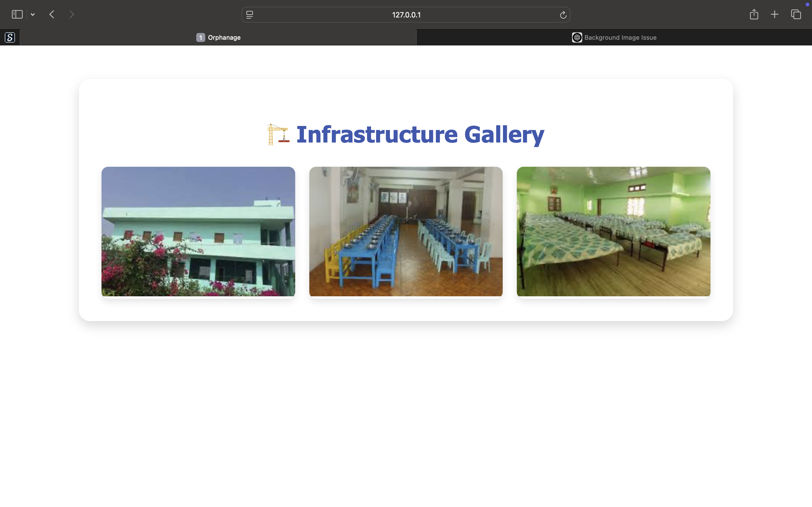Click the address bar showing 127.0.0.1
Viewport: 812px width, 507px height.
406,15
